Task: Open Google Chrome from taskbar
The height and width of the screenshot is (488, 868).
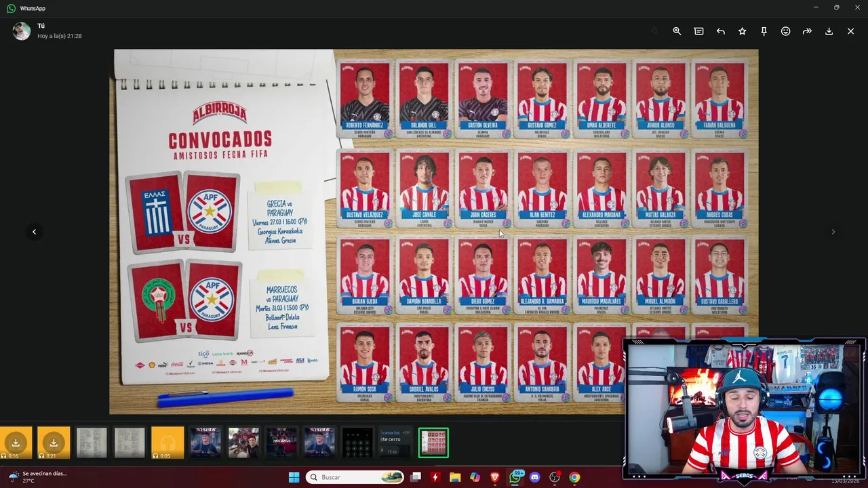Action: click(x=574, y=477)
